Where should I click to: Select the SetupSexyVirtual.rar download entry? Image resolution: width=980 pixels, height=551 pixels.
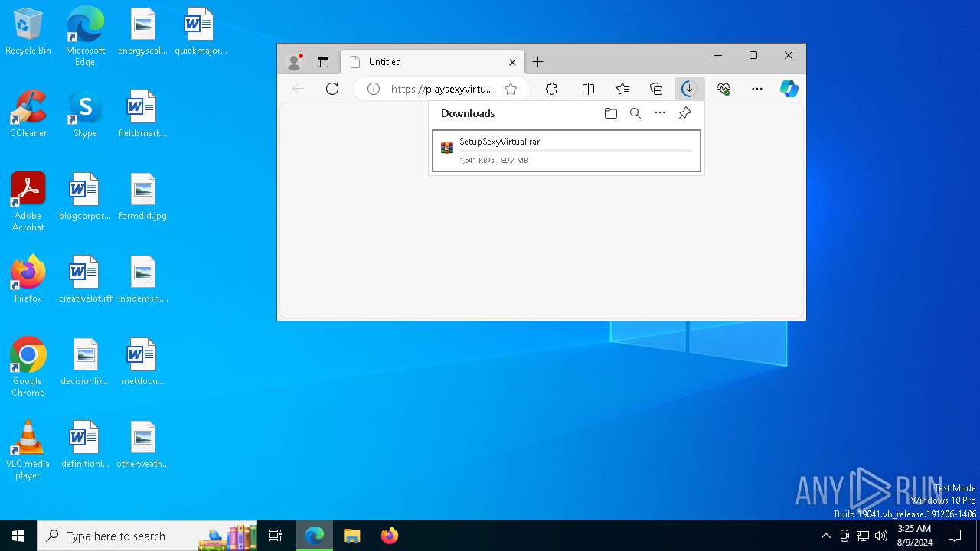[x=567, y=151]
